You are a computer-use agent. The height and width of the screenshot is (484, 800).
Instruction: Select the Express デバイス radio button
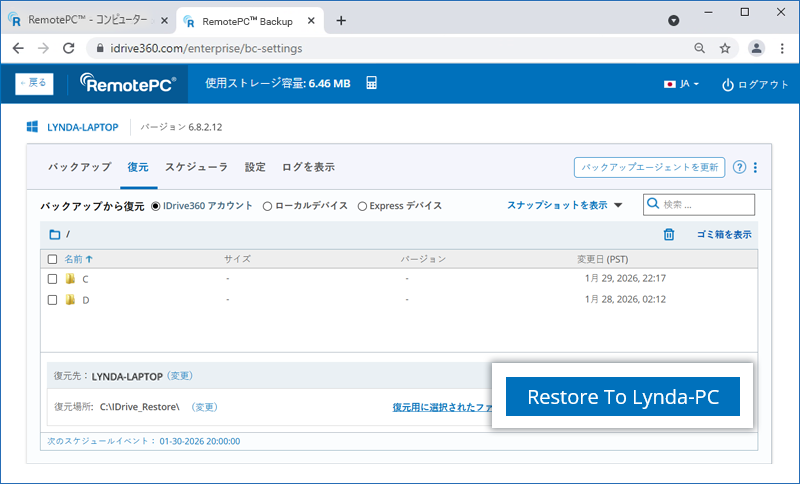click(362, 206)
